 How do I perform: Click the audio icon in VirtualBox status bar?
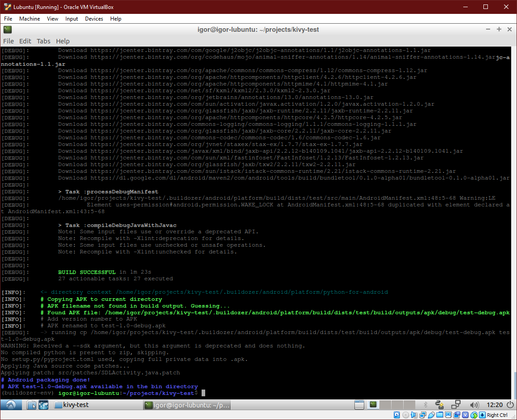(414, 415)
